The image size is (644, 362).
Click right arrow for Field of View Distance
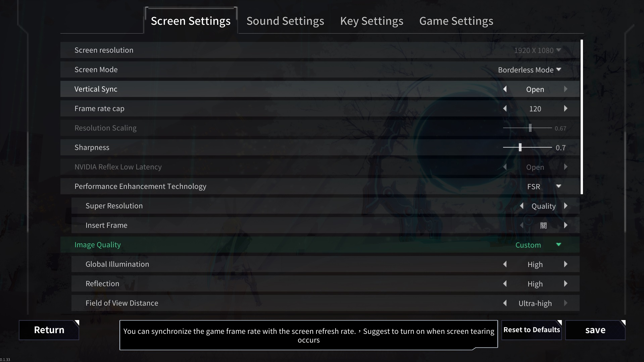point(566,303)
